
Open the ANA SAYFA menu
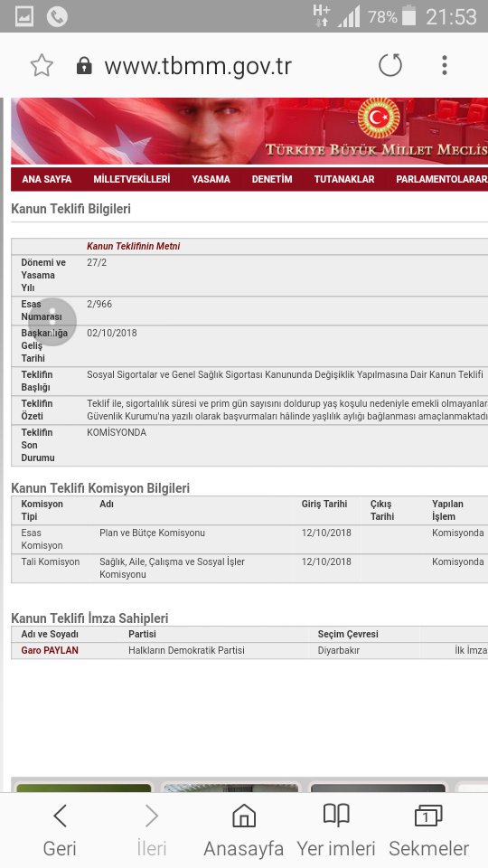coord(47,179)
